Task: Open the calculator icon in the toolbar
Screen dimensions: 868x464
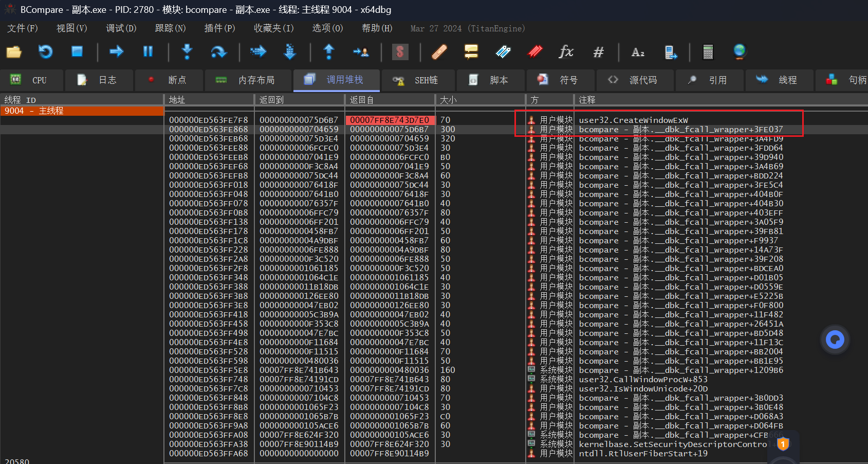Action: pyautogui.click(x=708, y=52)
